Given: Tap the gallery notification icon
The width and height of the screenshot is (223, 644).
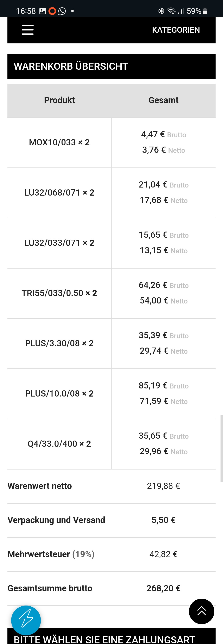Looking at the screenshot, I should click(43, 11).
